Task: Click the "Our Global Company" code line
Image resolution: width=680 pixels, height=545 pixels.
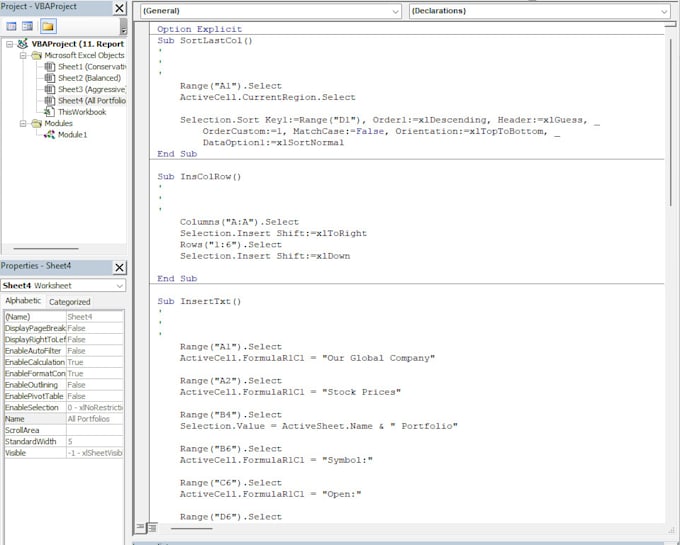Action: click(307, 358)
